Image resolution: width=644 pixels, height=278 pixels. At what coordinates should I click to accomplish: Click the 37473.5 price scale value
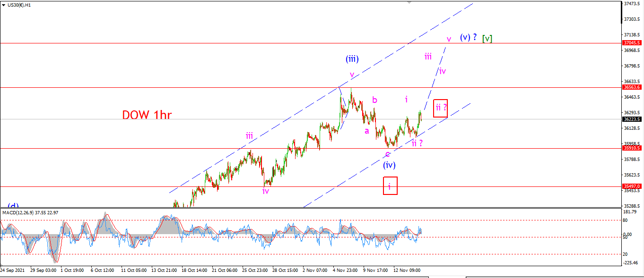pos(632,4)
